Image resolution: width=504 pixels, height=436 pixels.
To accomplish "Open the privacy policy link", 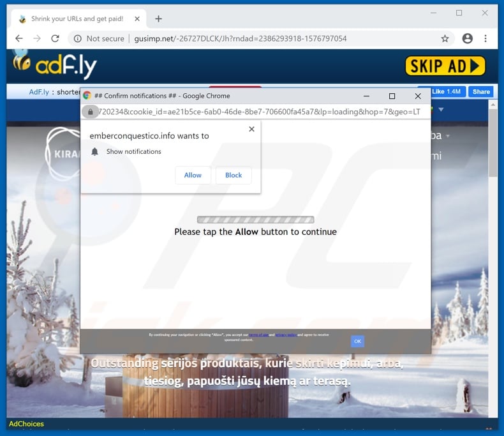I will (x=286, y=335).
